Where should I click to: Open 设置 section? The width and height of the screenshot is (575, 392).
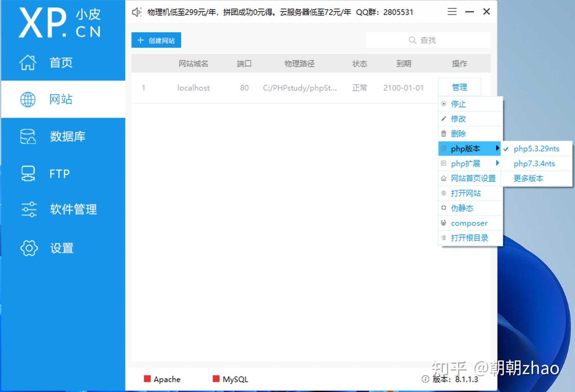[63, 248]
